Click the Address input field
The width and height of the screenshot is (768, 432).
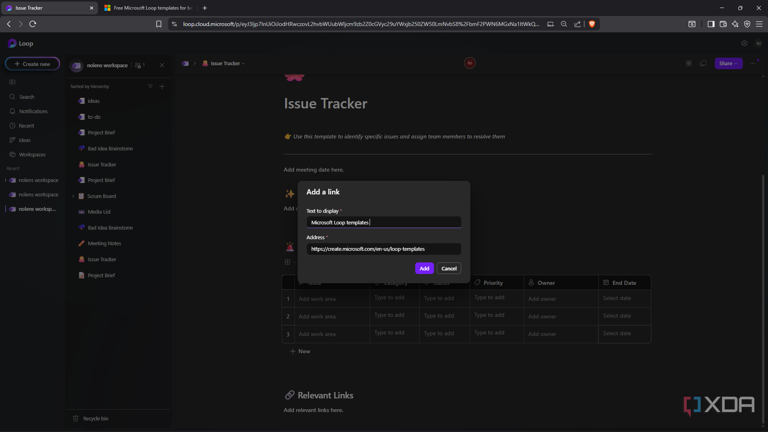pyautogui.click(x=384, y=249)
